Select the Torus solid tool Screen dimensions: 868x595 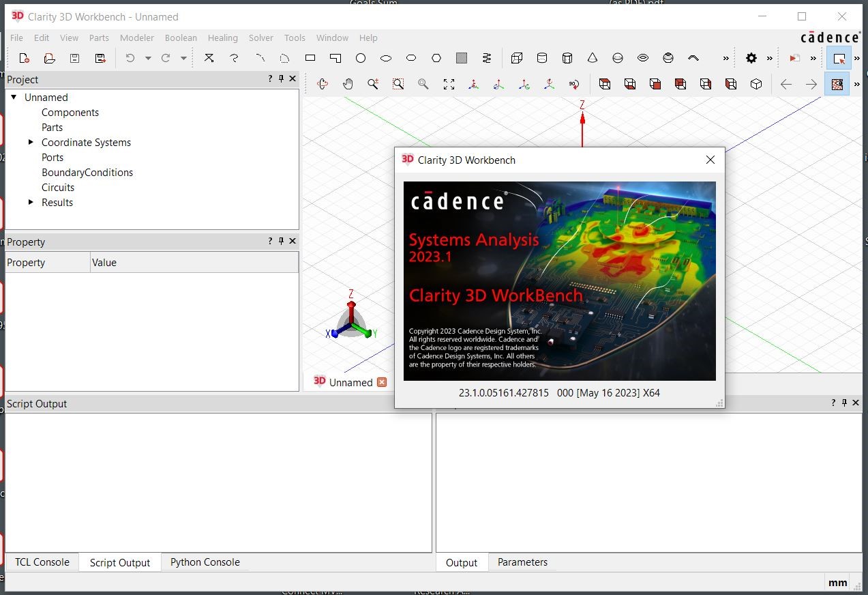[x=643, y=59]
